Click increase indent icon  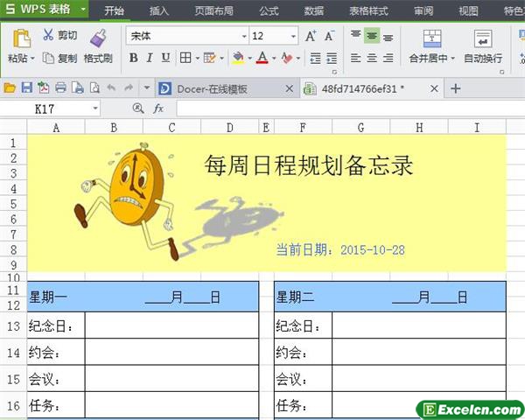click(332, 59)
